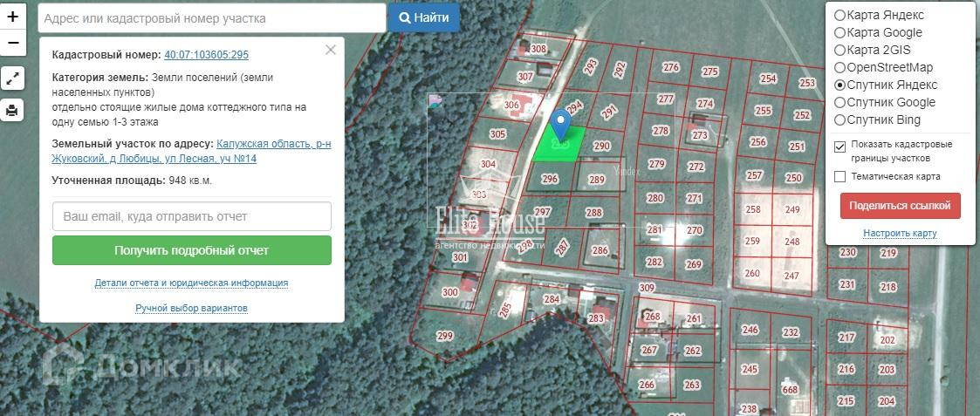Zoom in with the plus button
Screen dimensions: 980x416
[x=13, y=17]
